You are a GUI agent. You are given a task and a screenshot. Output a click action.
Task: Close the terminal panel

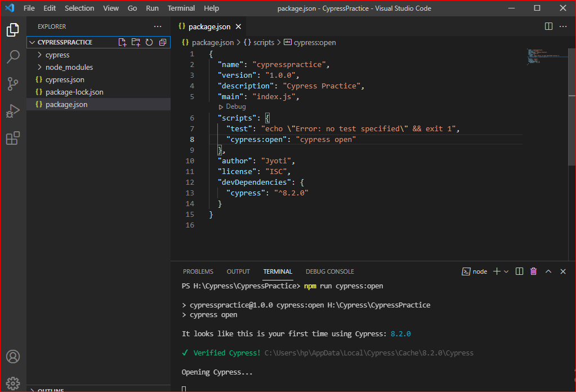point(563,271)
